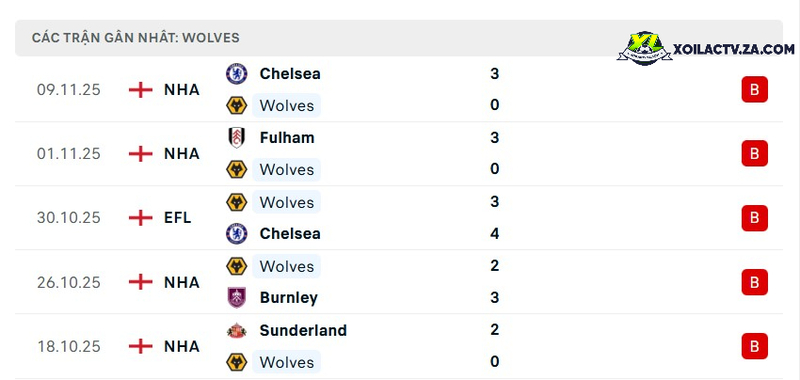Click the NHA league label on 18.10.25
The width and height of the screenshot is (800, 380).
(x=182, y=347)
